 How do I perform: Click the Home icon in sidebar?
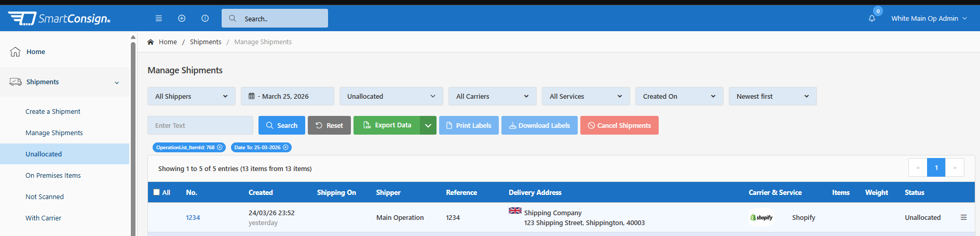(x=16, y=51)
